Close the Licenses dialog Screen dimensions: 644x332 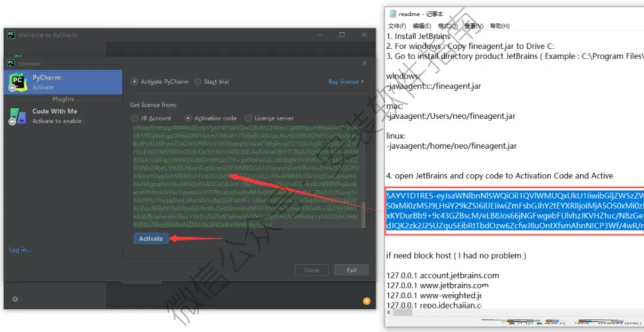pyautogui.click(x=364, y=63)
